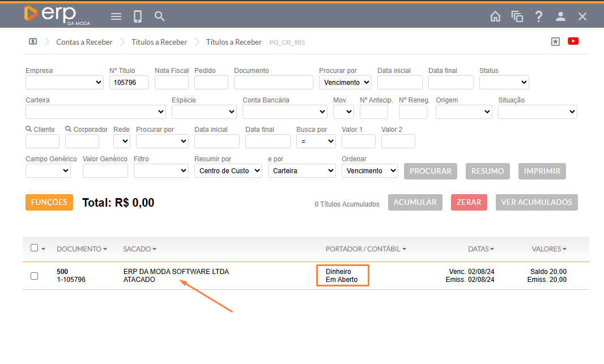Open the Ordenar dropdown showing Vencimento

click(x=369, y=171)
